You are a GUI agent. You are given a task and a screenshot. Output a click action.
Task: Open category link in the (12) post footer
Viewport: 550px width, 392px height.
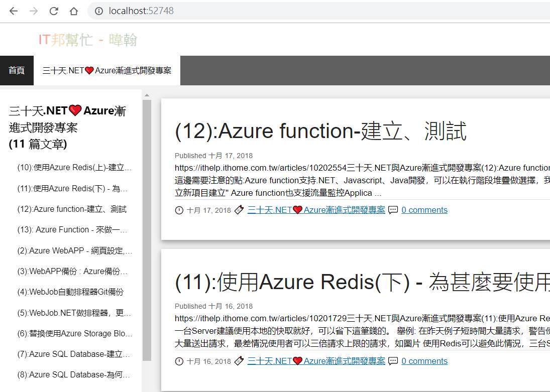coord(316,210)
